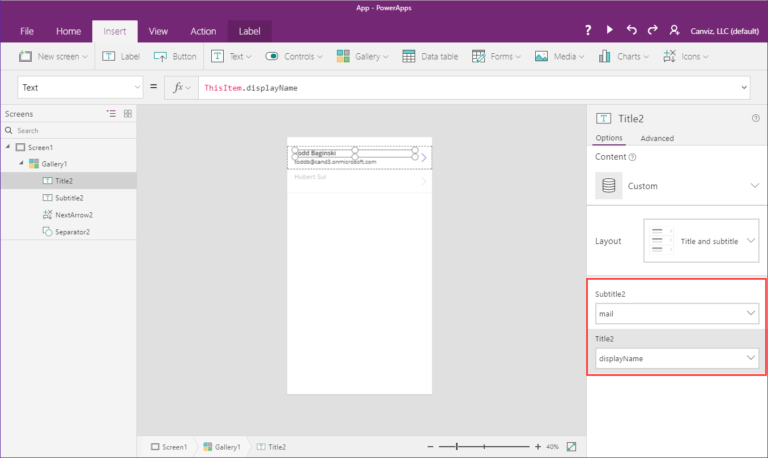The width and height of the screenshot is (768, 458).
Task: Switch to the Action tab
Action: click(203, 31)
